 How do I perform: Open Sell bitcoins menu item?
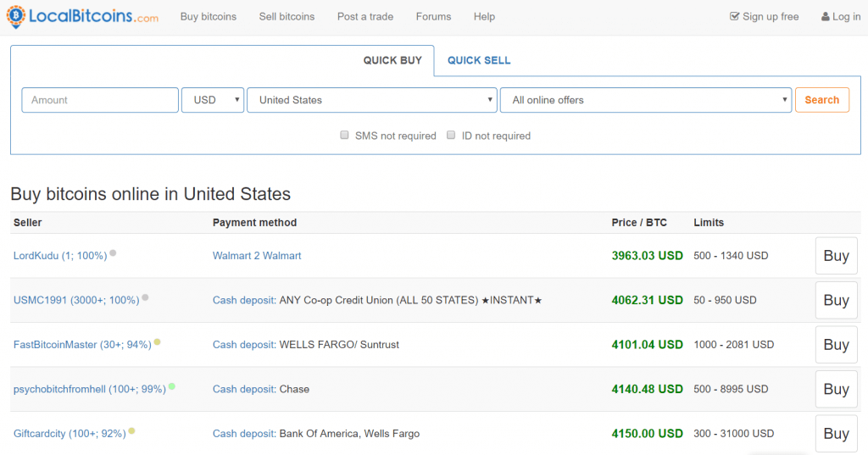pos(287,17)
